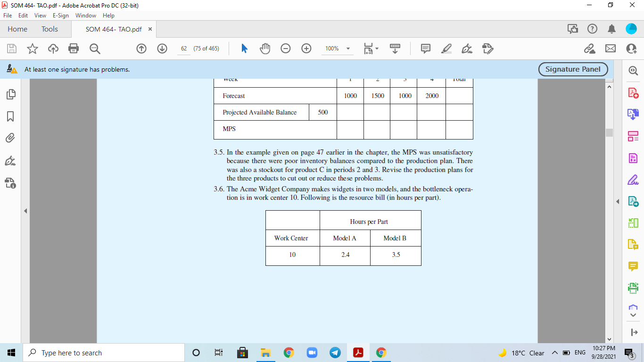This screenshot has height=362, width=644.
Task: Select the text Selection tool
Action: tap(245, 48)
